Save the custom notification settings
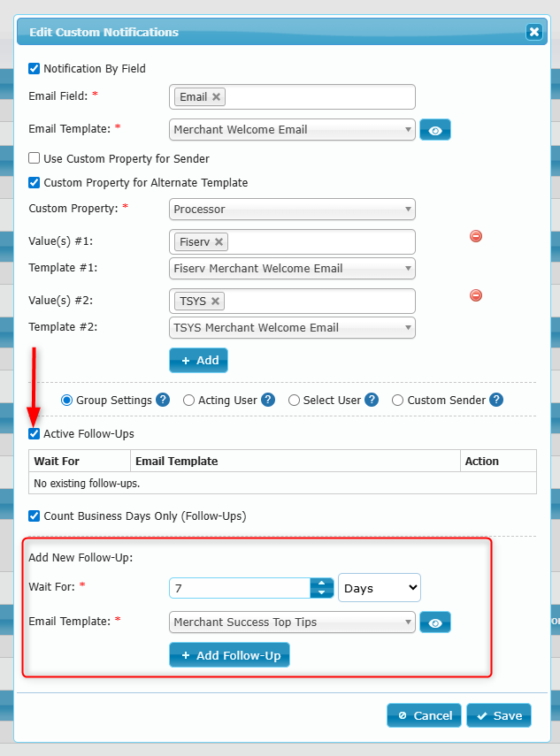The image size is (560, 756). (499, 715)
